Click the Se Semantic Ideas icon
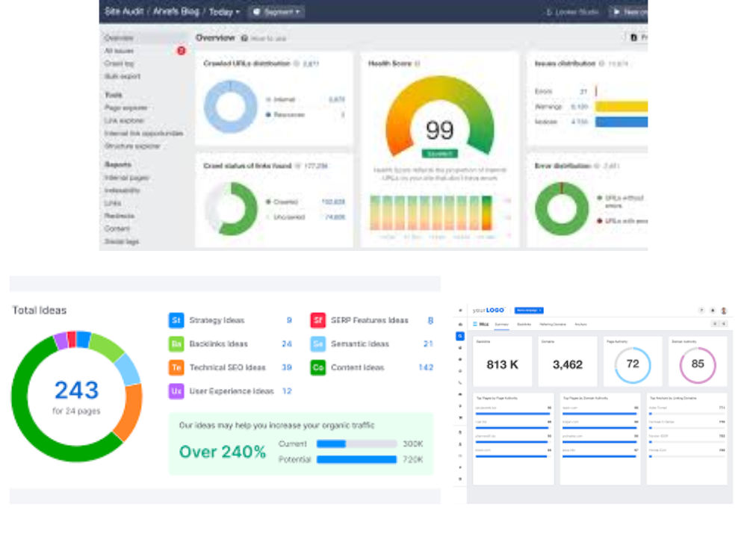Screen dimensions: 747x560 pyautogui.click(x=317, y=343)
